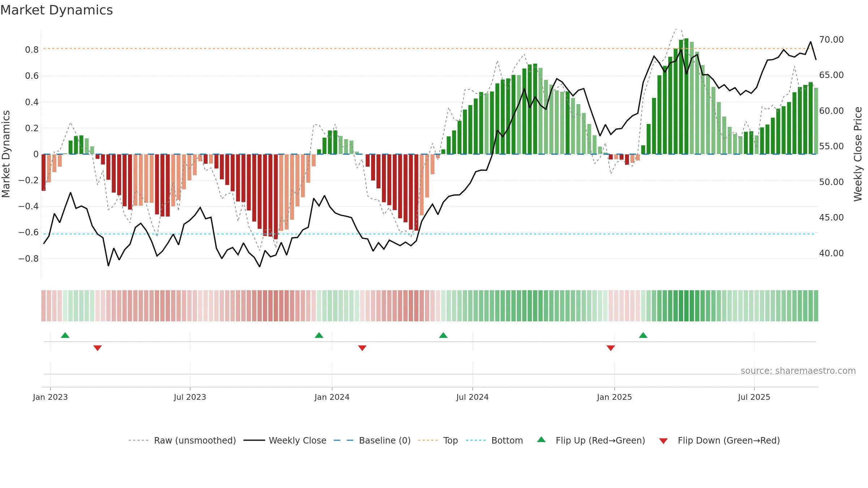Click the rightmost light green bar of the histogram

[816, 121]
